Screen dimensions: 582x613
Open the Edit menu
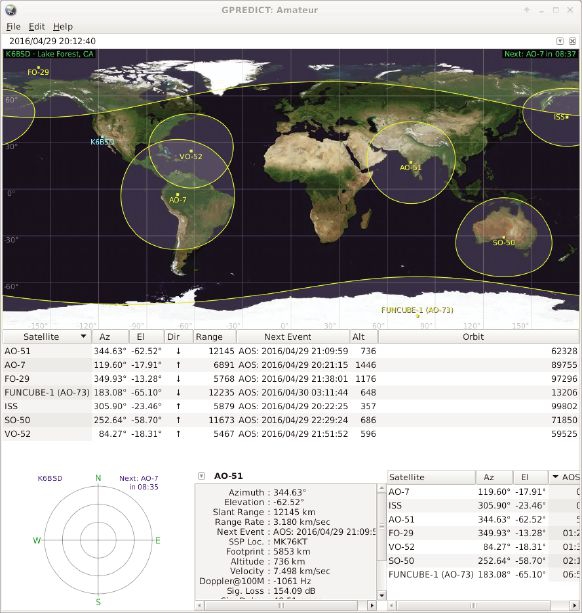36,27
